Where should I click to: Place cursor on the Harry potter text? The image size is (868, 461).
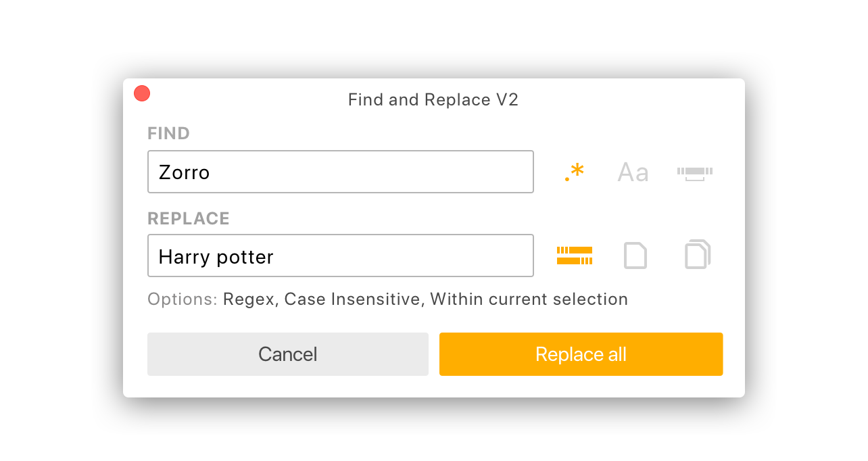(216, 257)
